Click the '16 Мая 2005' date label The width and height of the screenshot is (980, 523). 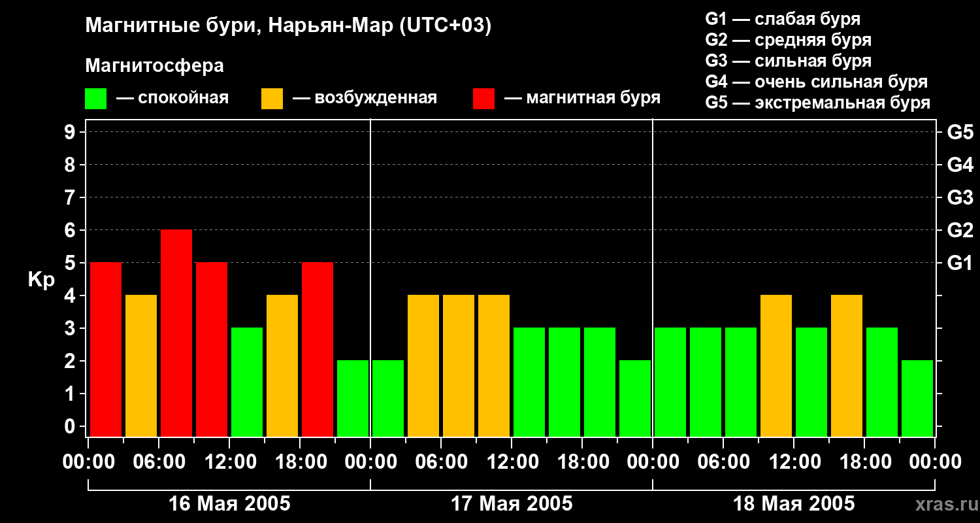(x=229, y=504)
